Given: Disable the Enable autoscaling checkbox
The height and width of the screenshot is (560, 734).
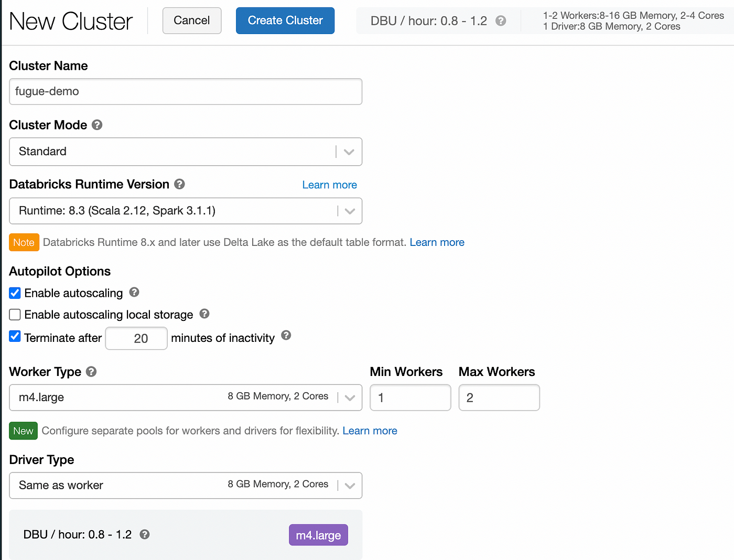Looking at the screenshot, I should (x=15, y=293).
